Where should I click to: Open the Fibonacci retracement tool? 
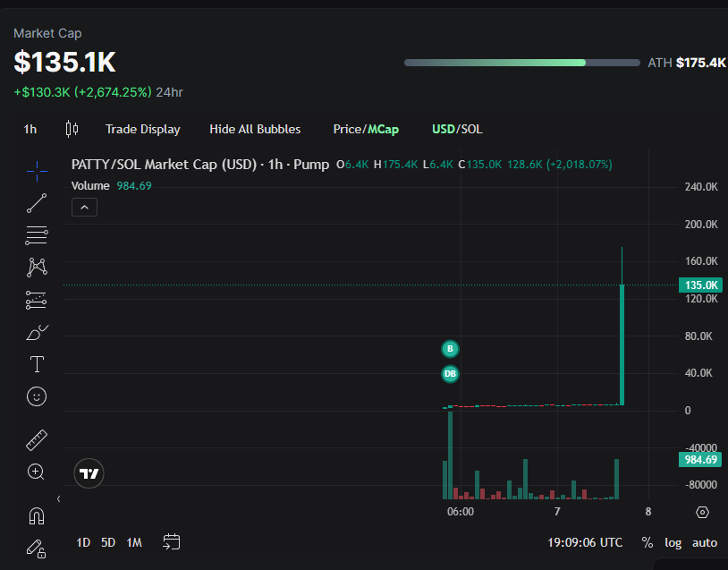pyautogui.click(x=36, y=235)
